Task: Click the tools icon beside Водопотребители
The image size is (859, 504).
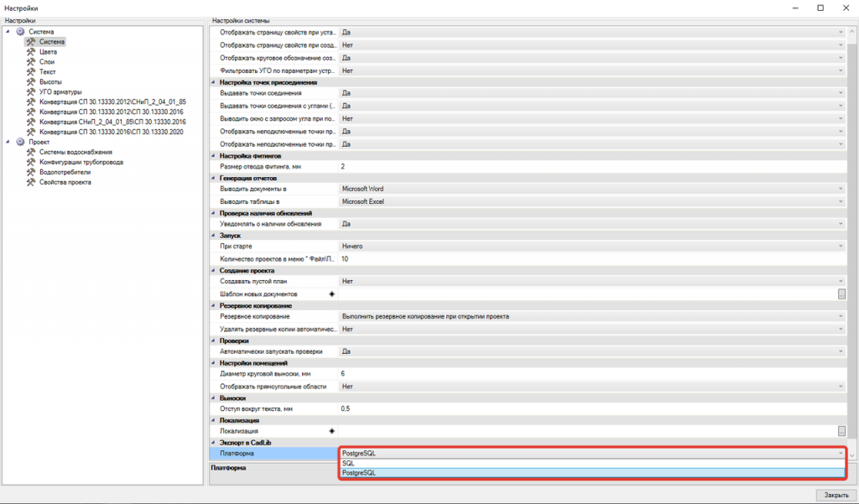Action: 31,172
